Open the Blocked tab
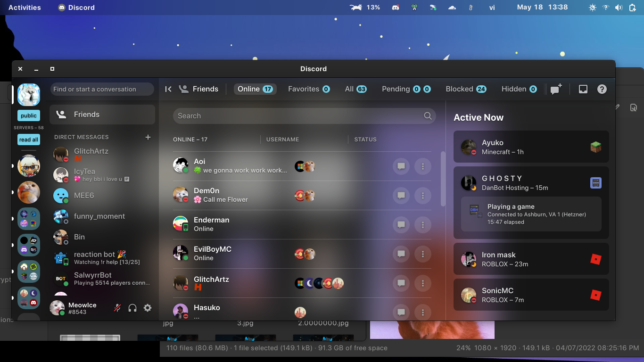Image resolution: width=644 pixels, height=362 pixels. (x=466, y=89)
